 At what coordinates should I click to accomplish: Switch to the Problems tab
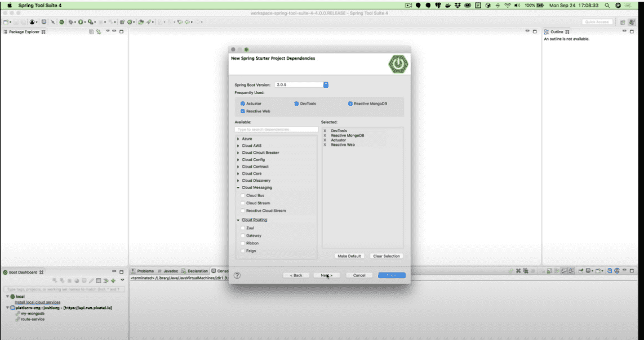[x=143, y=271]
